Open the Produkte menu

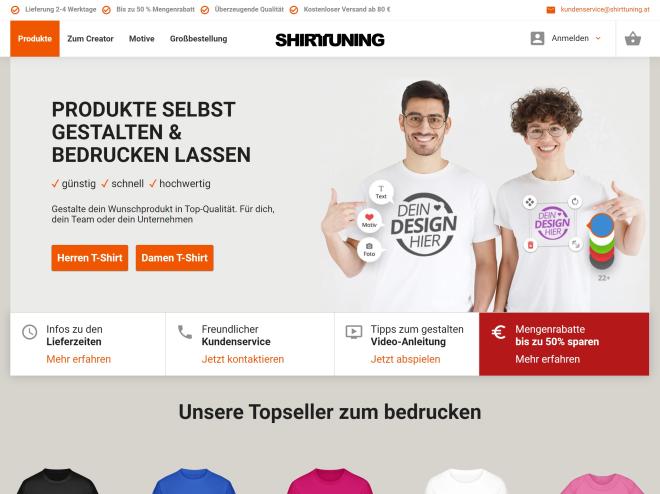(35, 39)
